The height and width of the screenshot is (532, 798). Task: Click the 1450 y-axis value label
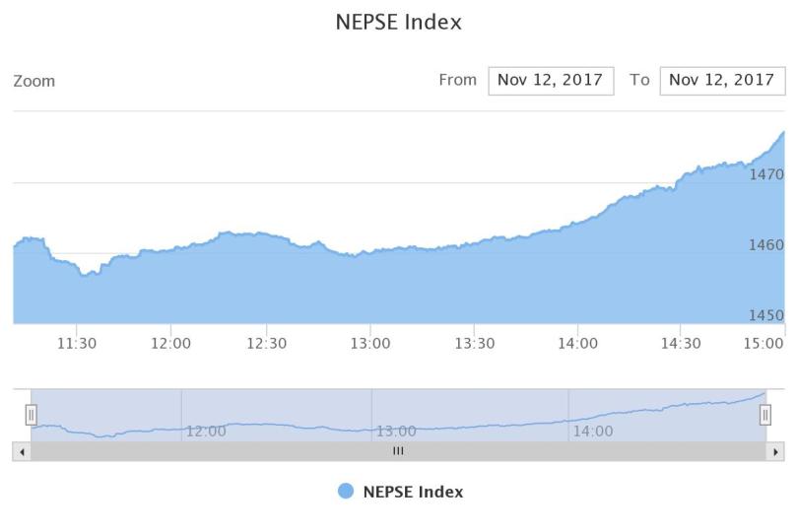(766, 315)
